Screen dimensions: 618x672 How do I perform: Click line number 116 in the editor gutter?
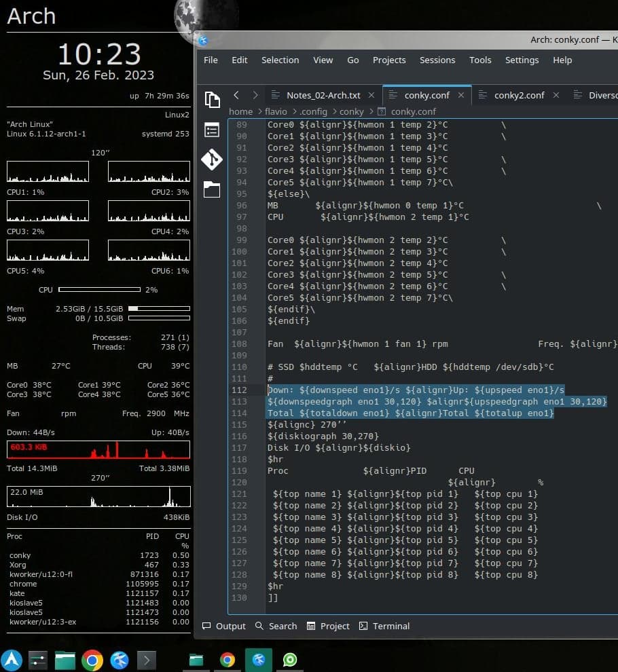[x=239, y=436]
